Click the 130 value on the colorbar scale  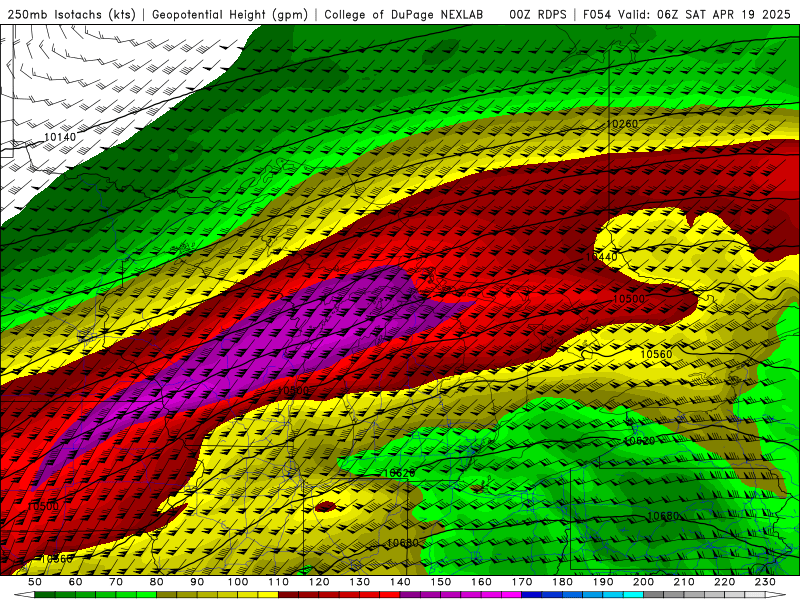(360, 582)
